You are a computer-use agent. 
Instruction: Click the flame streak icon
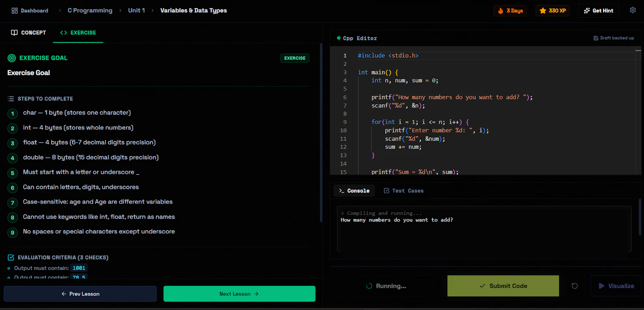pos(501,10)
